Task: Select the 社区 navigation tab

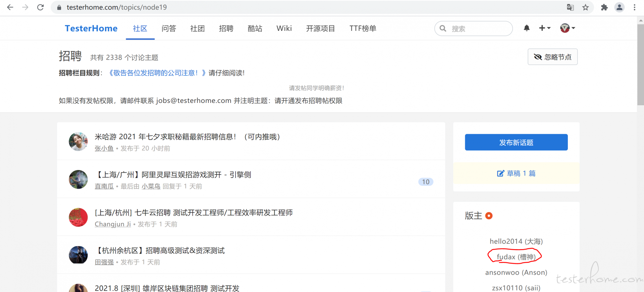Action: 140,28
